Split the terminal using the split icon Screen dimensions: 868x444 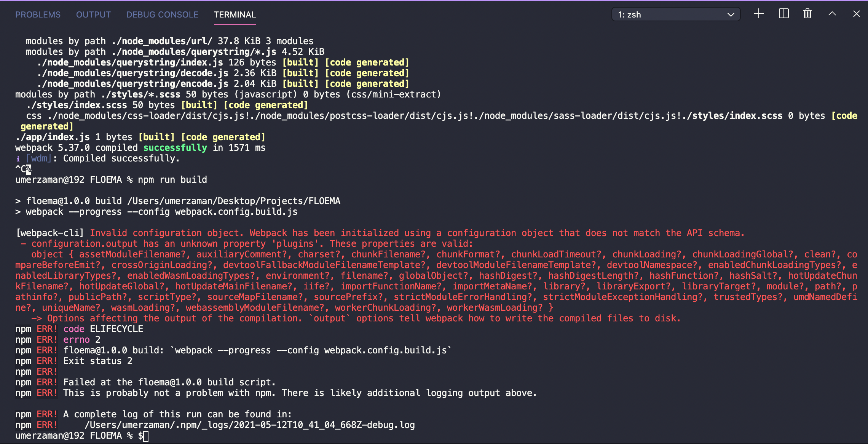(x=783, y=14)
